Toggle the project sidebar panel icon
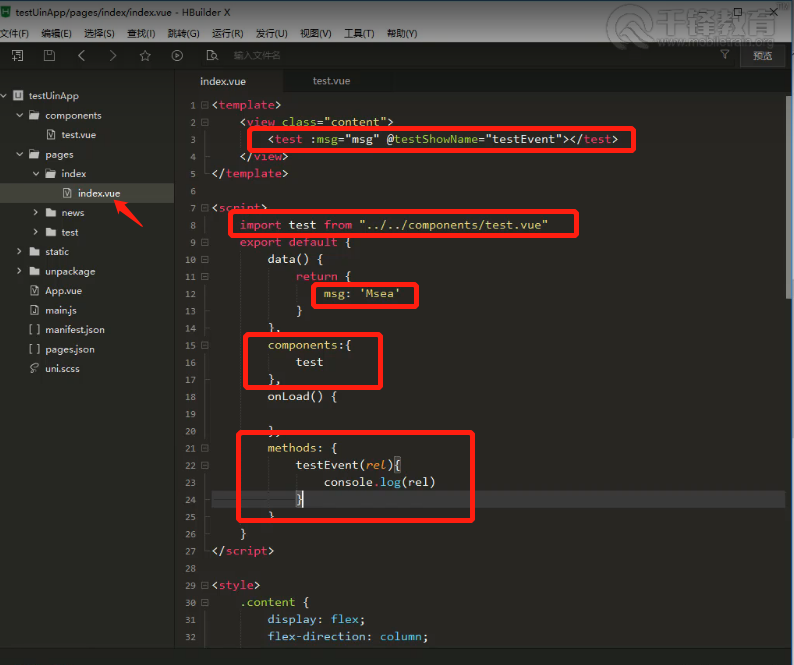Viewport: 794px width, 665px height. tap(18, 56)
